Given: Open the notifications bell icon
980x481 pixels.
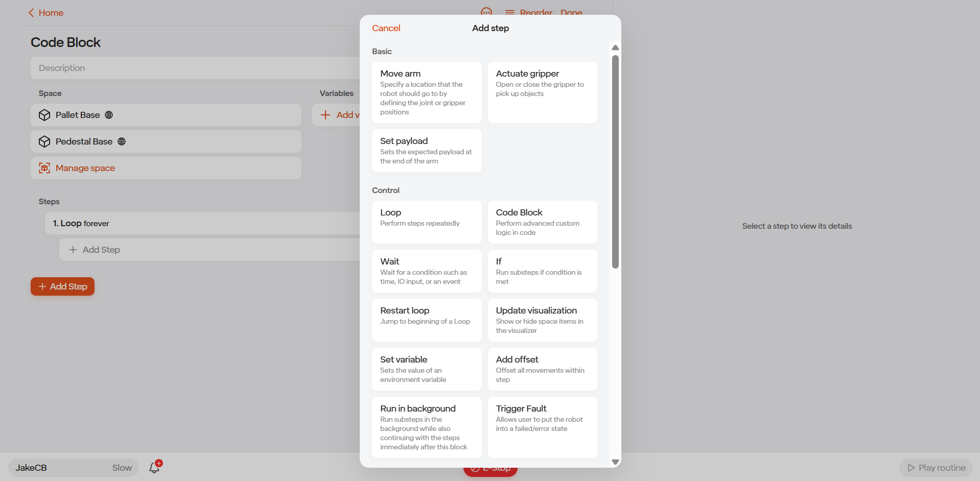Looking at the screenshot, I should point(154,467).
